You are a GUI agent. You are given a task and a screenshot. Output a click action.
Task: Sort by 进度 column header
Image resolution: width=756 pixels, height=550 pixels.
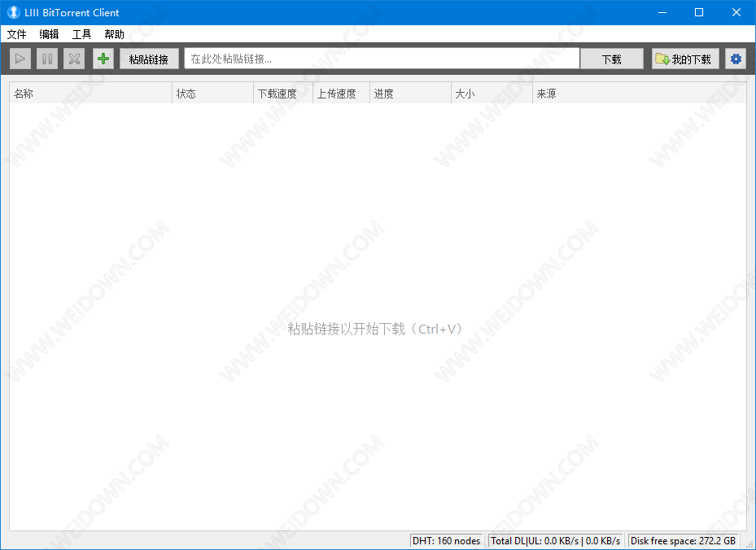[410, 94]
